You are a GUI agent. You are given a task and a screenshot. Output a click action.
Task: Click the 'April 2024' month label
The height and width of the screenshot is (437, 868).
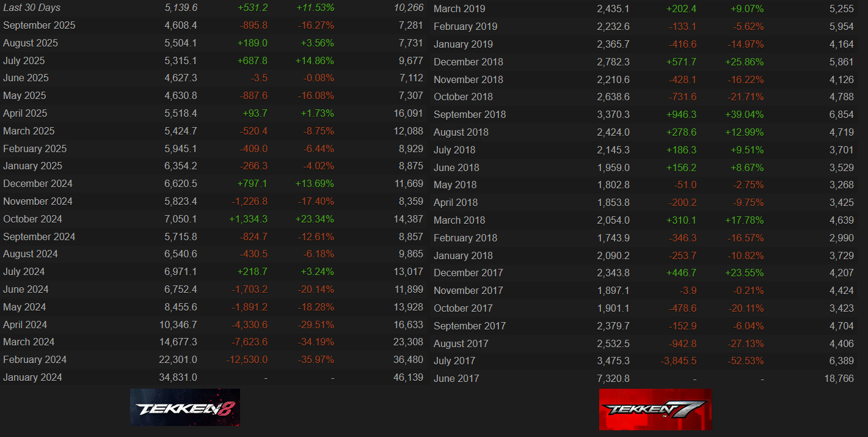pyautogui.click(x=25, y=325)
